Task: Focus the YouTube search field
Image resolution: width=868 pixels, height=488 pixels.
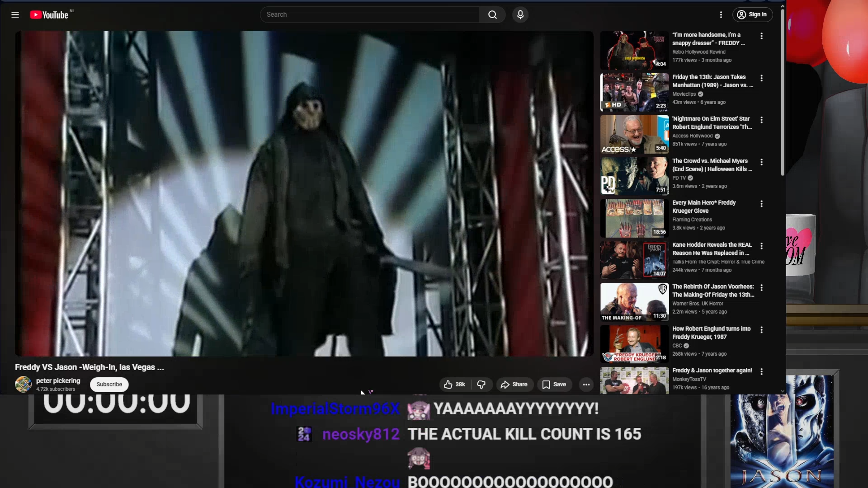Action: click(370, 14)
